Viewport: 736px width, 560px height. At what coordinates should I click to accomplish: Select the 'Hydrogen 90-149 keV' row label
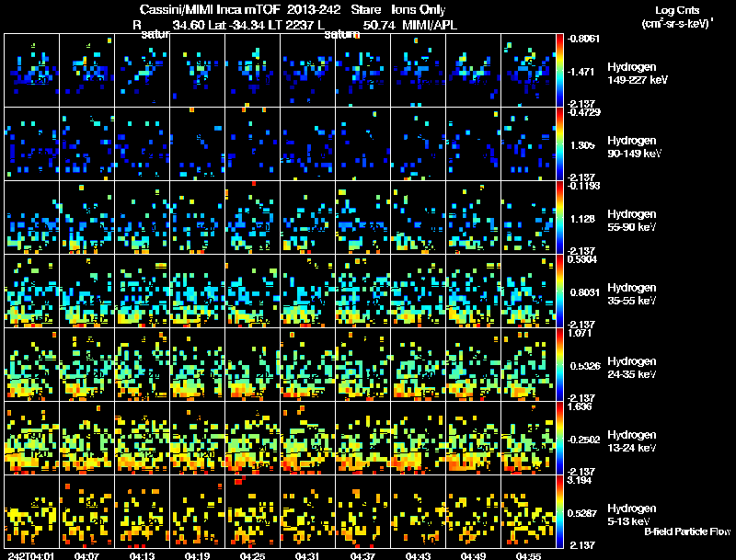point(635,147)
